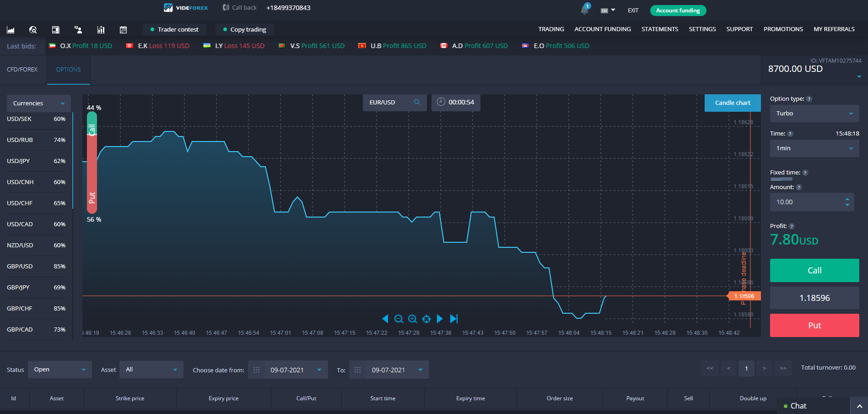Zoom out the chart with minus magnifier
Viewport: 868px width, 414px height.
[x=399, y=319]
